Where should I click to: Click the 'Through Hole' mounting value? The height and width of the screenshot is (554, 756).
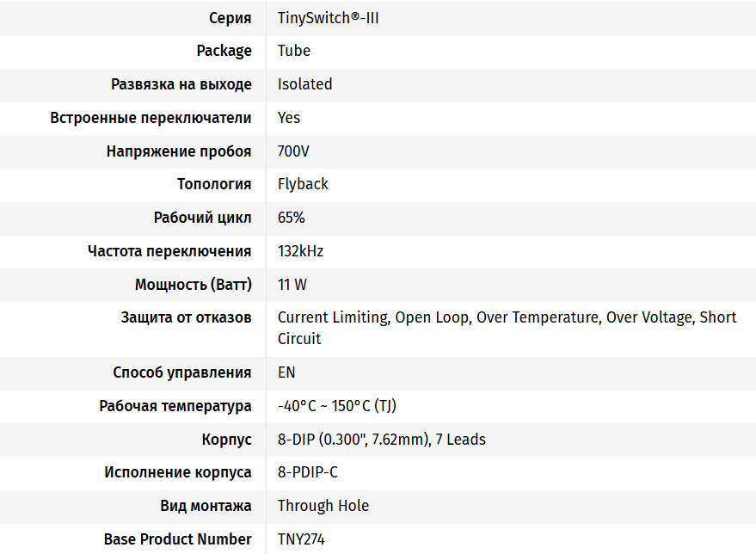point(323,506)
